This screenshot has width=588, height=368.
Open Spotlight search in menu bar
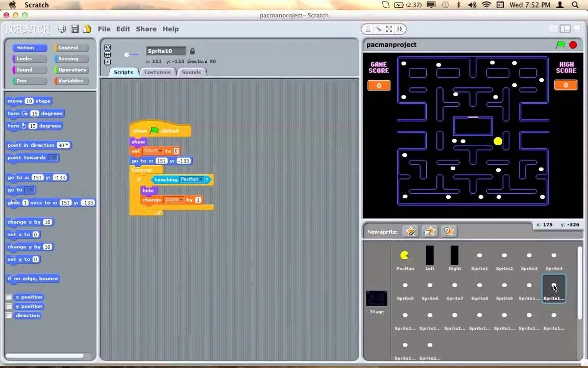click(x=575, y=5)
